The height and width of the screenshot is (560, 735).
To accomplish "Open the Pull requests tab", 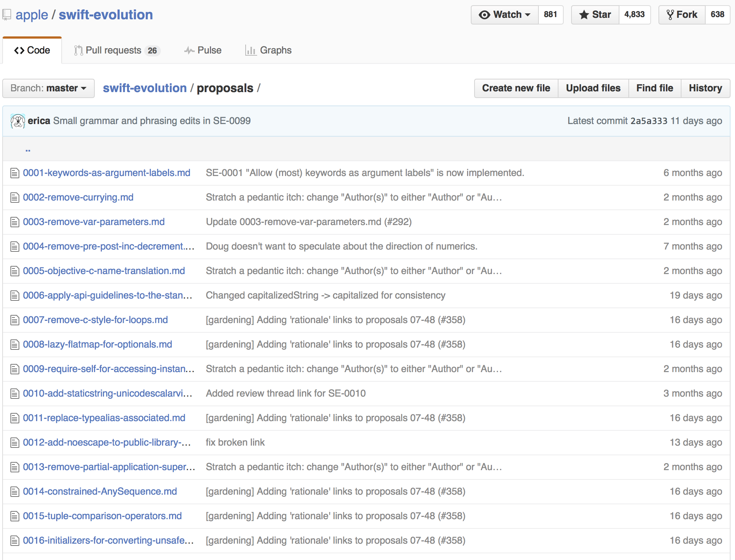I will pyautogui.click(x=117, y=51).
